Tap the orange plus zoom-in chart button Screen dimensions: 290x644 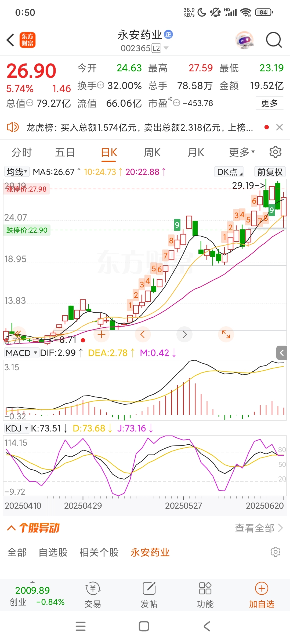coord(101,334)
